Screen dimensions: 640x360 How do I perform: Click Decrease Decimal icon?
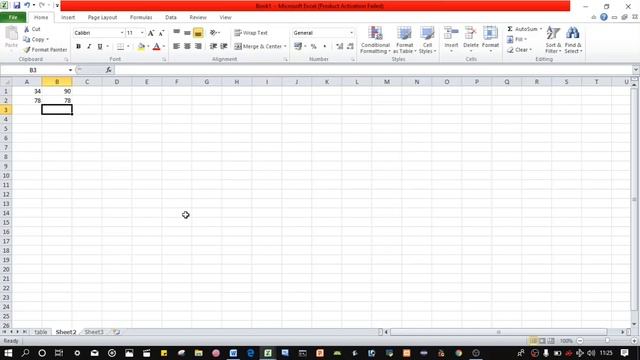350,47
